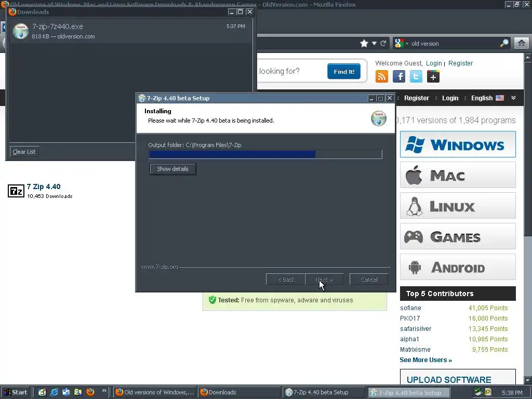Open the Twitter icon link
Image resolution: width=532 pixels, height=399 pixels.
pos(416,76)
